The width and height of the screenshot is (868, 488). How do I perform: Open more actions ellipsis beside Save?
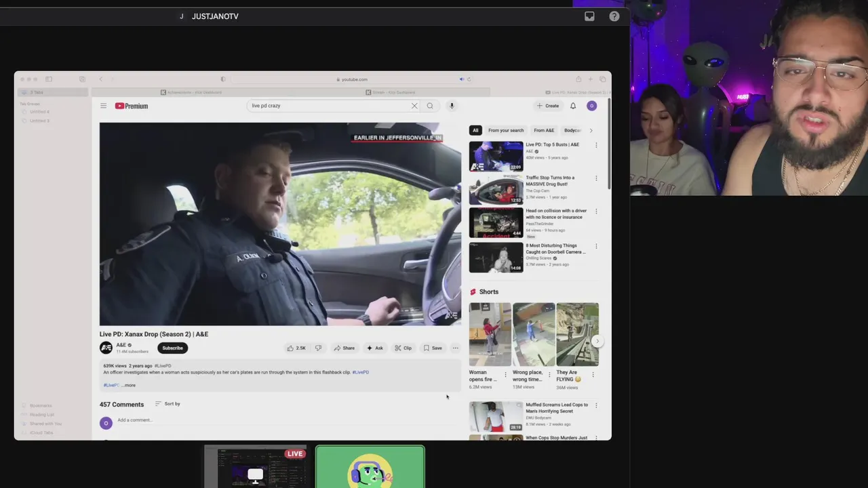(456, 348)
